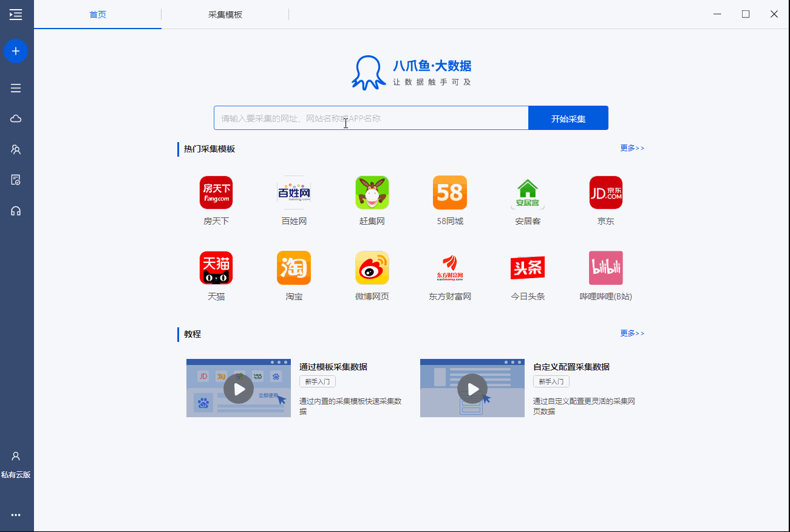Click the 58同城 label text
This screenshot has width=790, height=532.
coord(450,222)
